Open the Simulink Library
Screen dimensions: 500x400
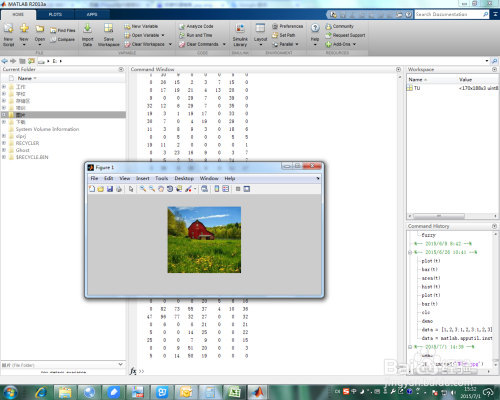pos(240,34)
